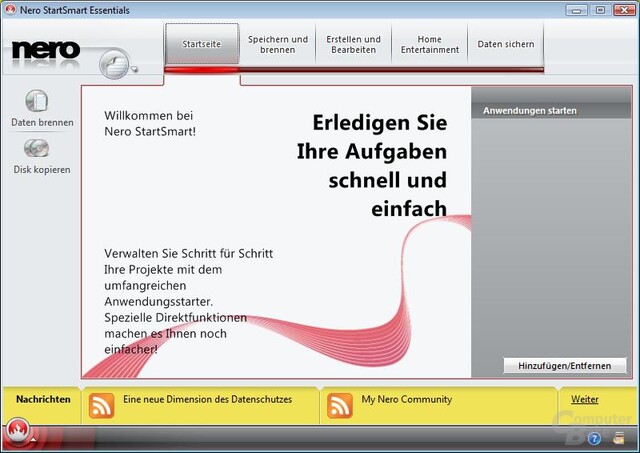Open the My Nero Community news link
The height and width of the screenshot is (453, 640).
tap(407, 399)
